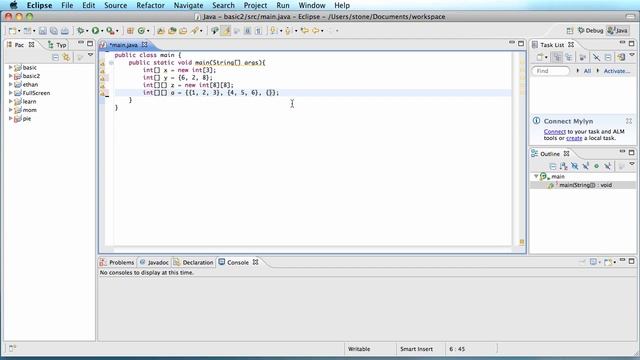Collapse main class in Outline
Image resolution: width=640 pixels, height=360 pixels.
[x=536, y=176]
